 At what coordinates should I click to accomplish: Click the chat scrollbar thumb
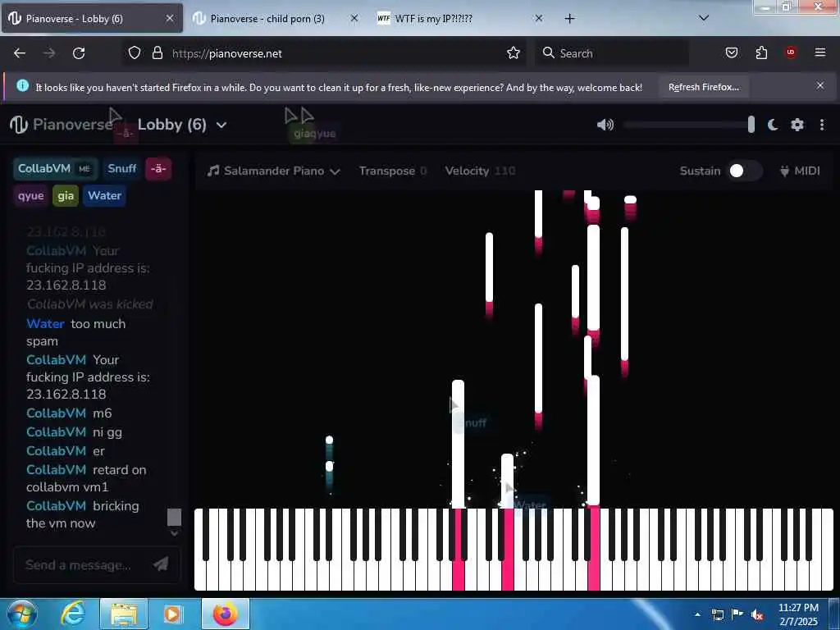click(x=174, y=517)
